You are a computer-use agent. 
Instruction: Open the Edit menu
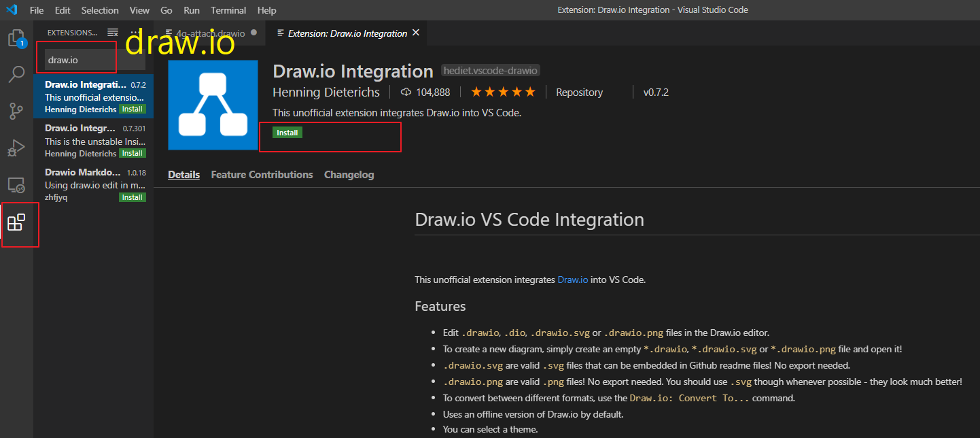click(x=63, y=10)
